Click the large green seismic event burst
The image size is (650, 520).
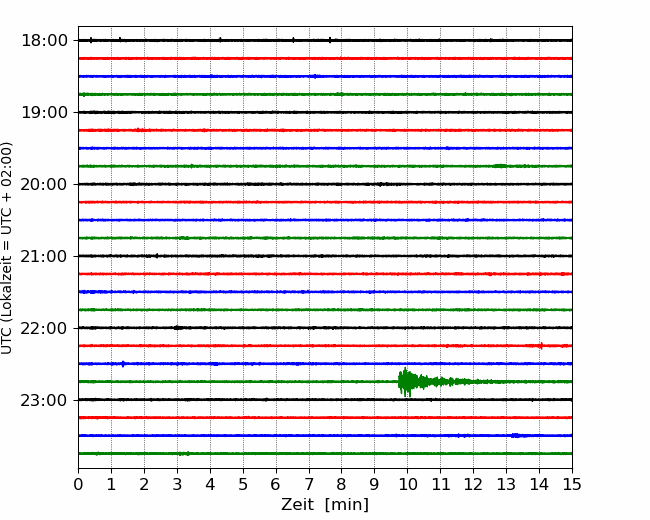coord(431,382)
